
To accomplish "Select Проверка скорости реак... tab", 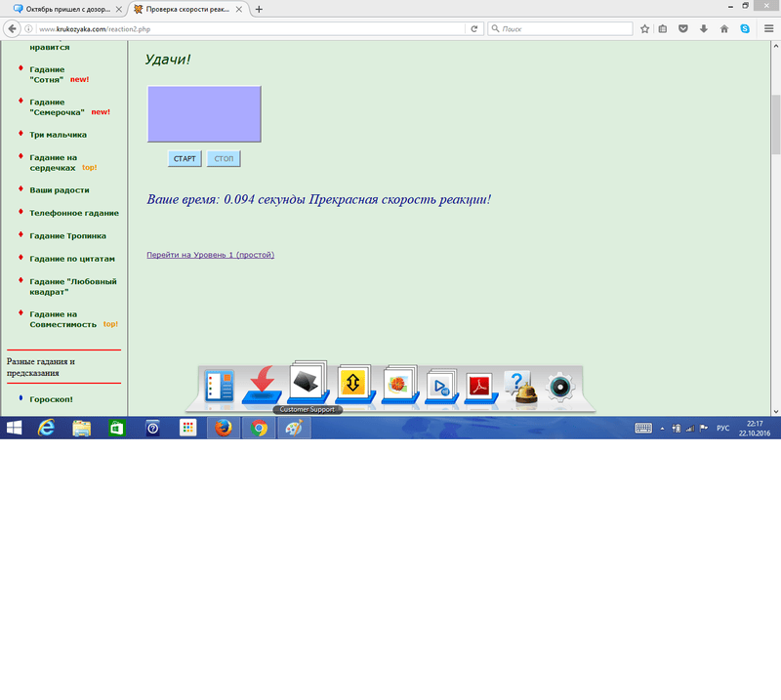I will coord(187,9).
